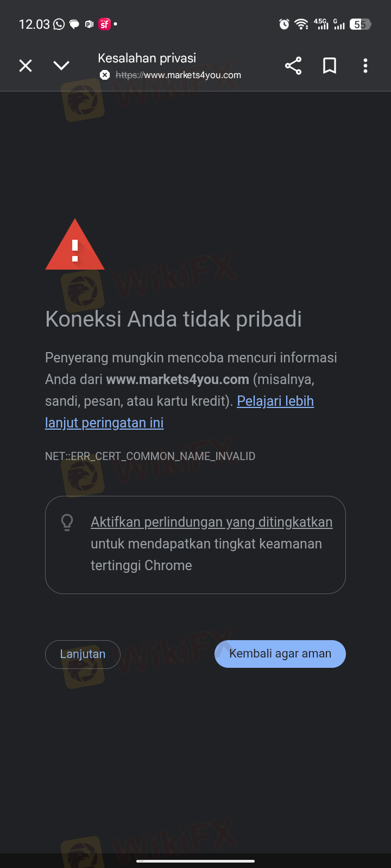Minimize the tab using the down chevron
The width and height of the screenshot is (391, 868).
coord(61,66)
